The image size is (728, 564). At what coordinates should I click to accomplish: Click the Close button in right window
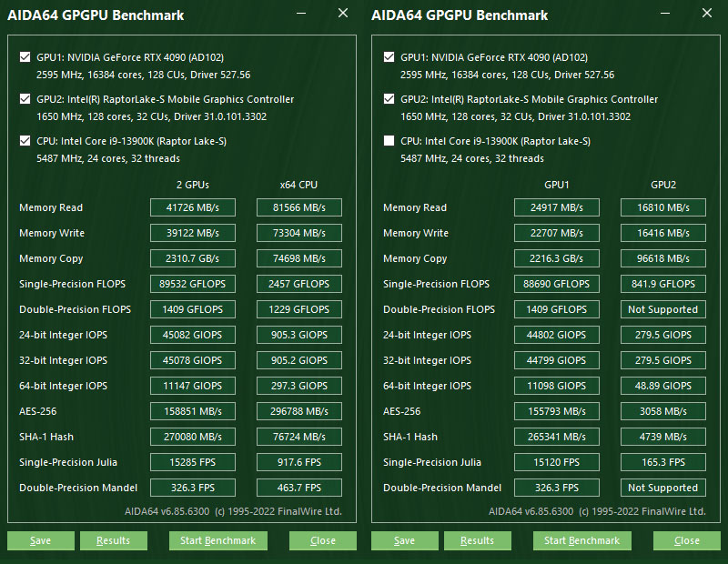(687, 540)
